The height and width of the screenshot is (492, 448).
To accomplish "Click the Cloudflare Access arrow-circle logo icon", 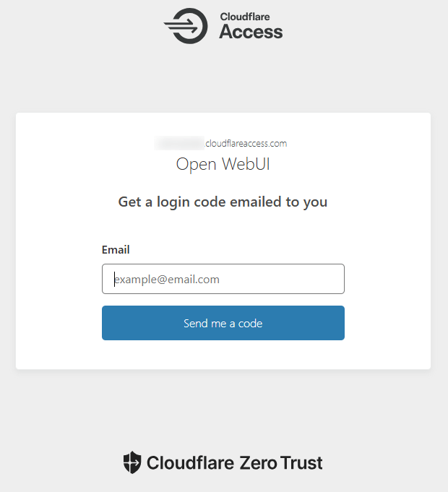I will [186, 26].
